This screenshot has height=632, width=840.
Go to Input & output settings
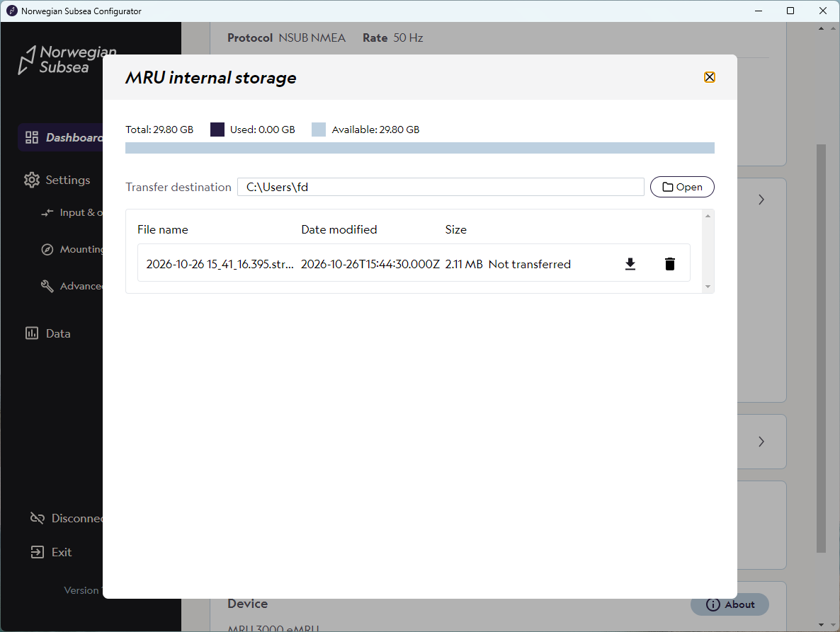tap(72, 212)
